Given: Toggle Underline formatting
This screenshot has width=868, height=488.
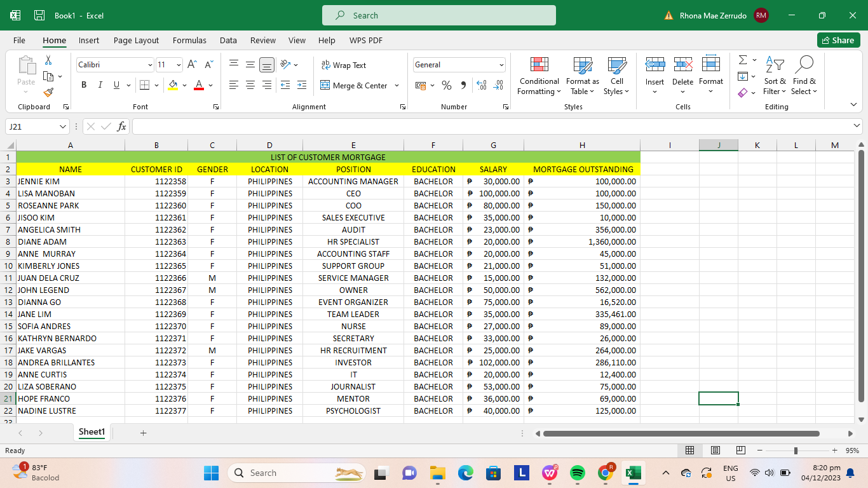Looking at the screenshot, I should [x=116, y=85].
